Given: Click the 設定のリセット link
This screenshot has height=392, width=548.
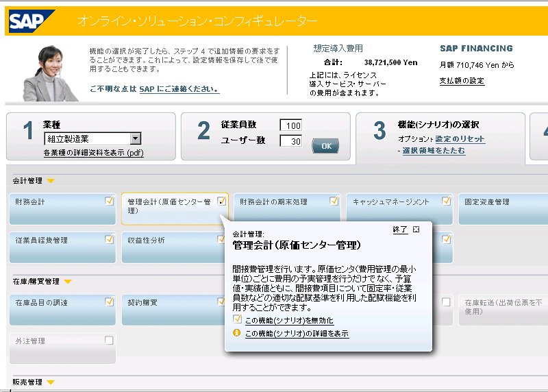Looking at the screenshot, I should point(460,139).
